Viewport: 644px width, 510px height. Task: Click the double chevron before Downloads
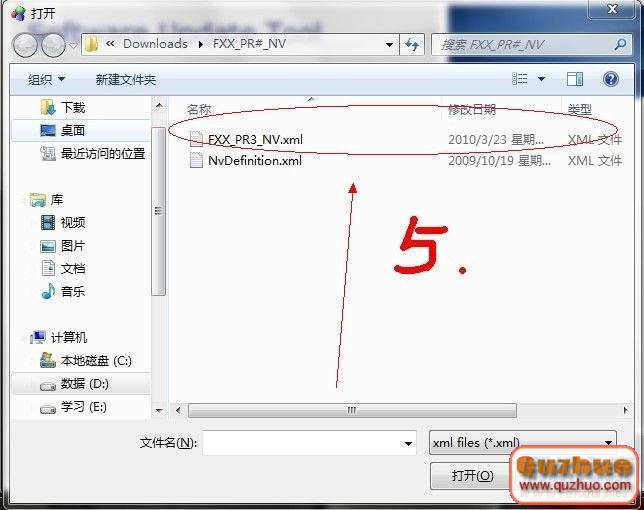[x=110, y=44]
